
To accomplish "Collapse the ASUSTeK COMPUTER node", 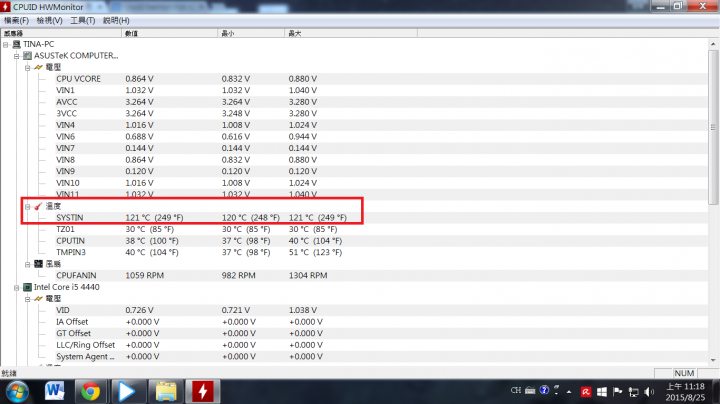I will point(17,56).
